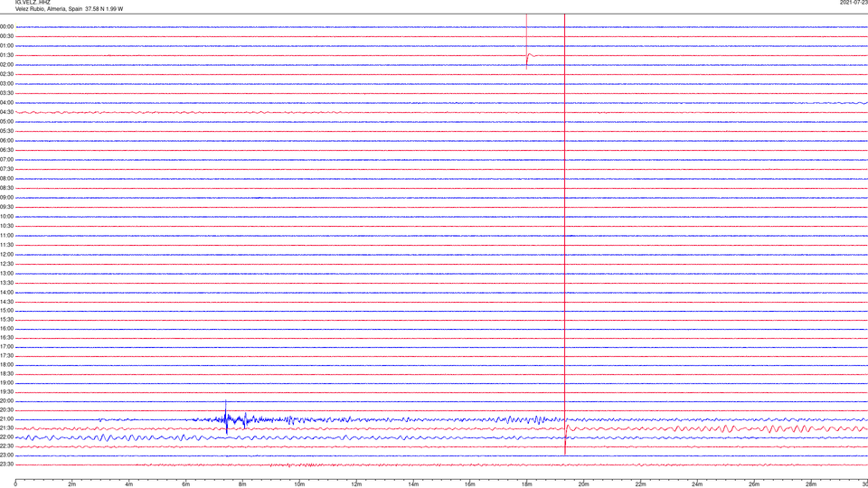Select the 18m axis tick label
This screenshot has height=488, width=868.
(x=527, y=484)
